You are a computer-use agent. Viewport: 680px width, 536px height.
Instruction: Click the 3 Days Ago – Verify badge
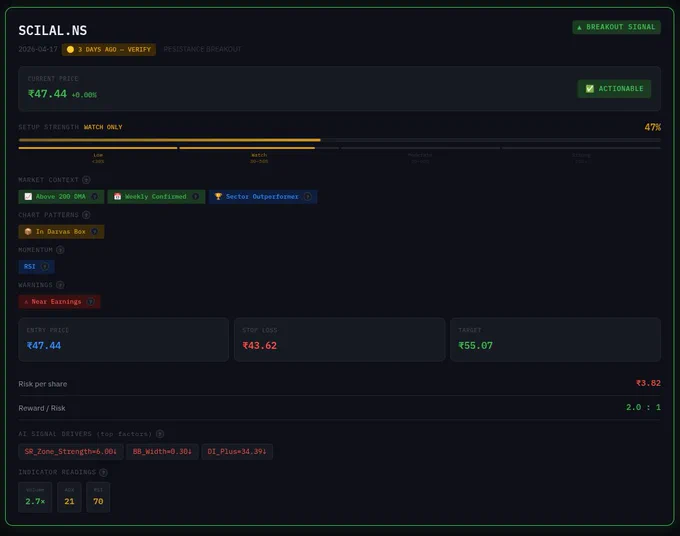tap(108, 49)
